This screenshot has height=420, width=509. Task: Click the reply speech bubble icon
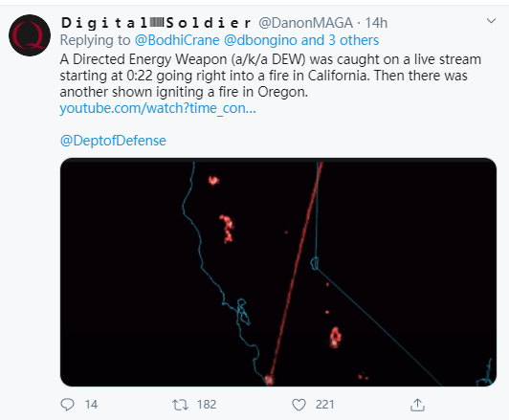(67, 405)
